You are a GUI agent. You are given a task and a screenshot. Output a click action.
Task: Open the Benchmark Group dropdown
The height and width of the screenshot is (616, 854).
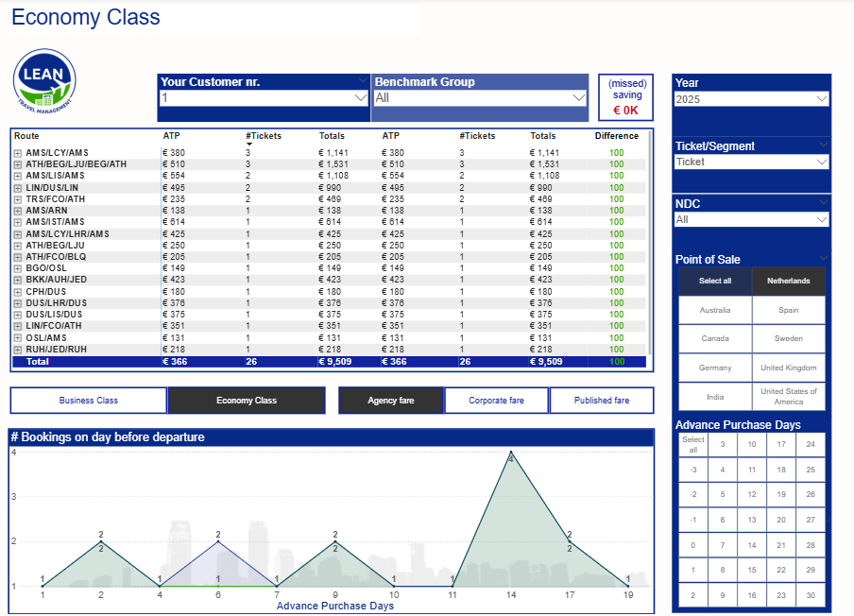[x=579, y=97]
